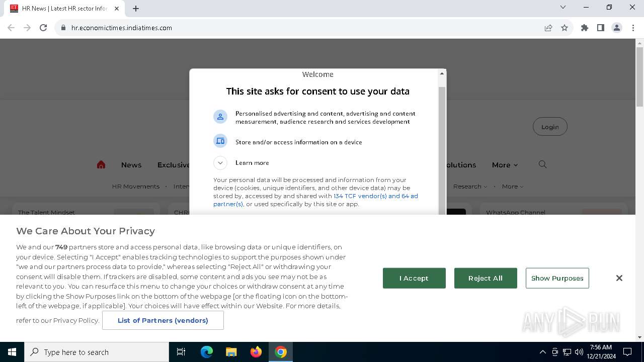Close the HR News browser tab
The image size is (644, 362).
pos(117,9)
